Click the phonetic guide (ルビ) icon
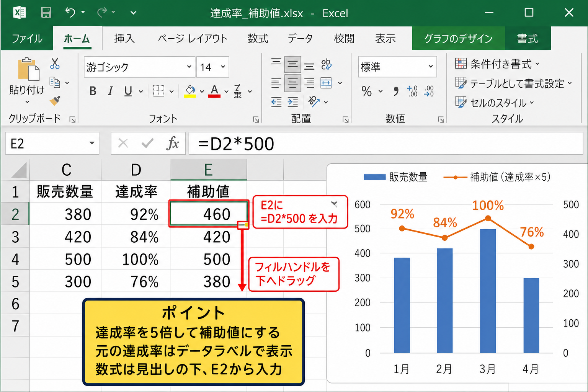Image resolution: width=588 pixels, height=392 pixels. point(238,91)
